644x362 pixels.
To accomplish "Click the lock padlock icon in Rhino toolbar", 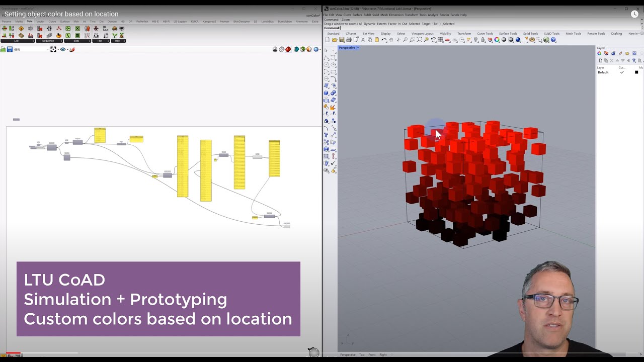I will (482, 40).
